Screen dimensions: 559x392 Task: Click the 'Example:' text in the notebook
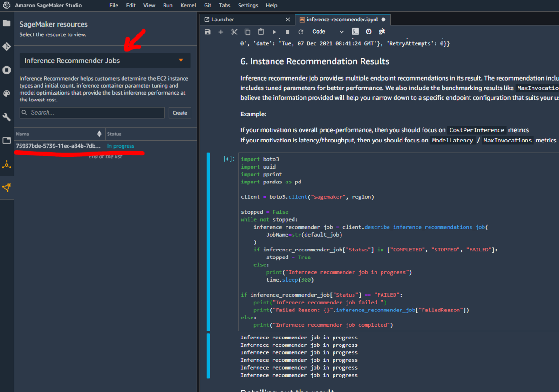[x=254, y=114]
